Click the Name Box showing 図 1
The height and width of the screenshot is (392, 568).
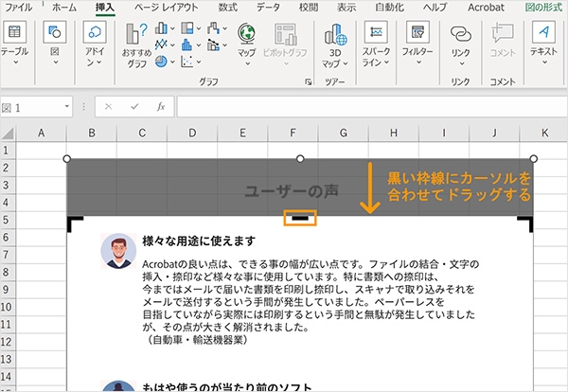point(32,106)
